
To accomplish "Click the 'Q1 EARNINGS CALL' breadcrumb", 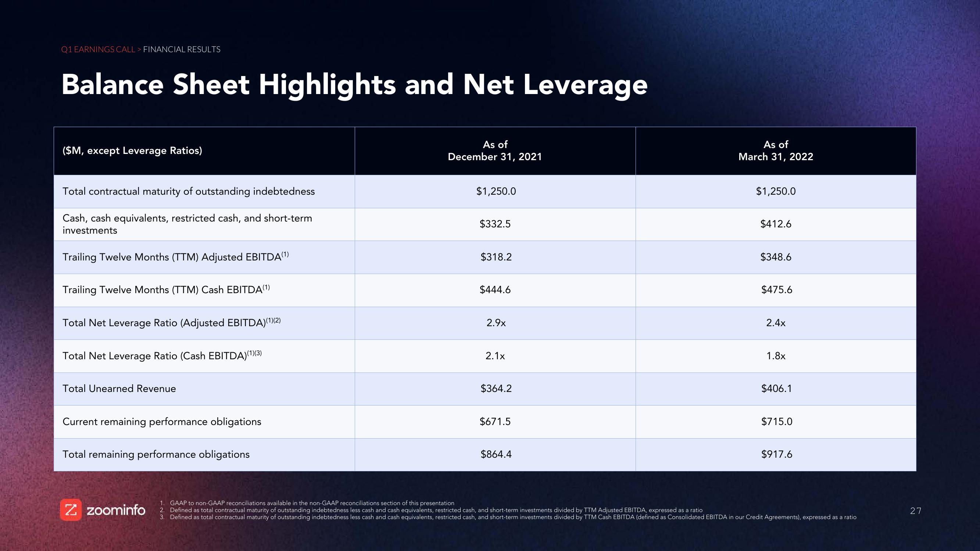I will (x=98, y=50).
